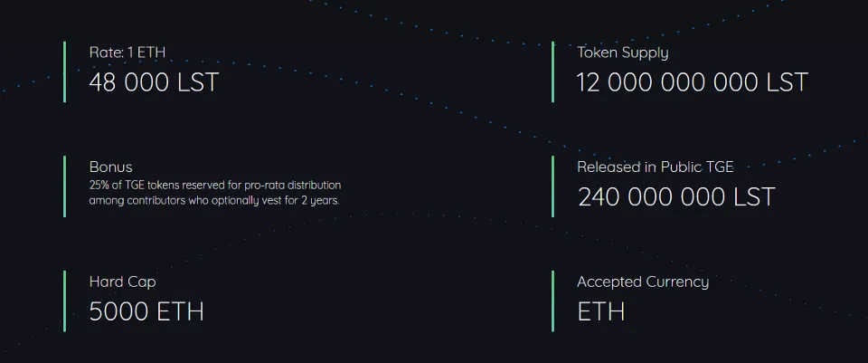
Task: Click the 'Released in Public TGE' heading
Action: pyautogui.click(x=656, y=167)
